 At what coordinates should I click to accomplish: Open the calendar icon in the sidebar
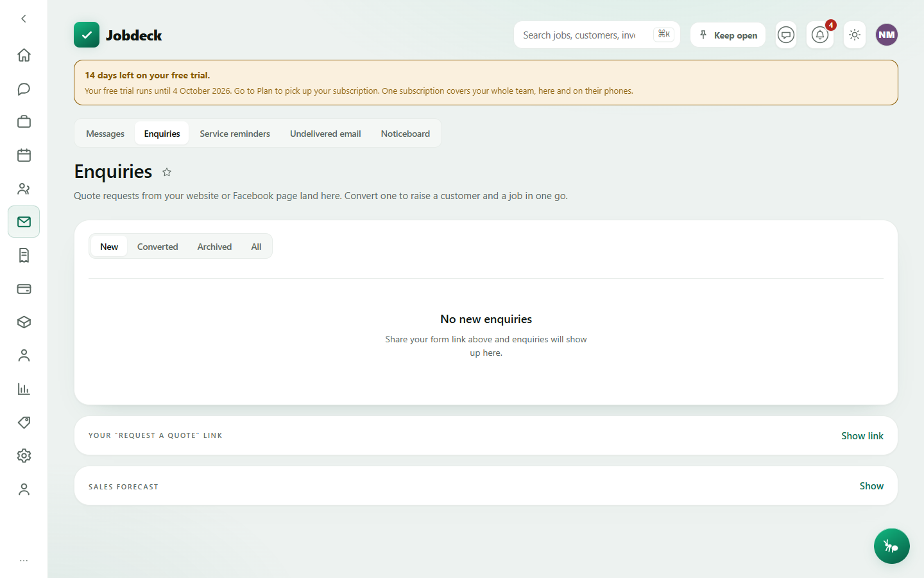click(24, 155)
